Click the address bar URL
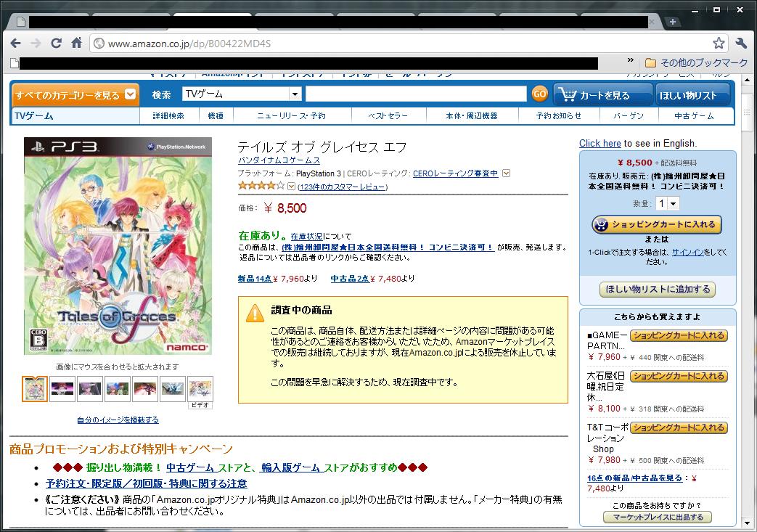The height and width of the screenshot is (532, 757). click(189, 44)
